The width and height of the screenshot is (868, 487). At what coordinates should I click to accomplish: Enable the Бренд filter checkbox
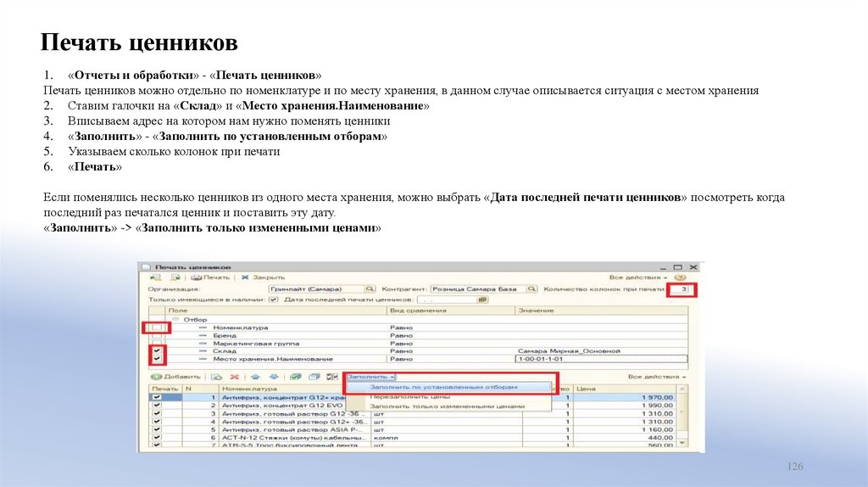[157, 336]
